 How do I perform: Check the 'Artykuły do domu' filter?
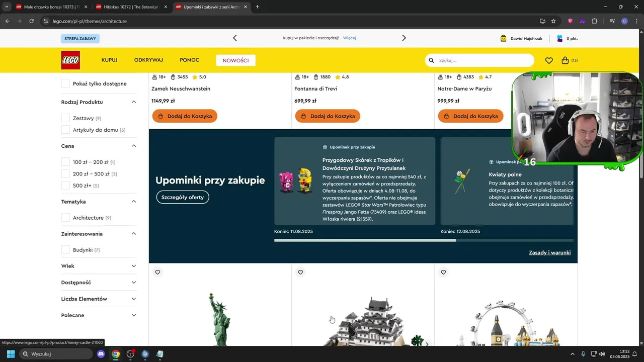tap(65, 130)
